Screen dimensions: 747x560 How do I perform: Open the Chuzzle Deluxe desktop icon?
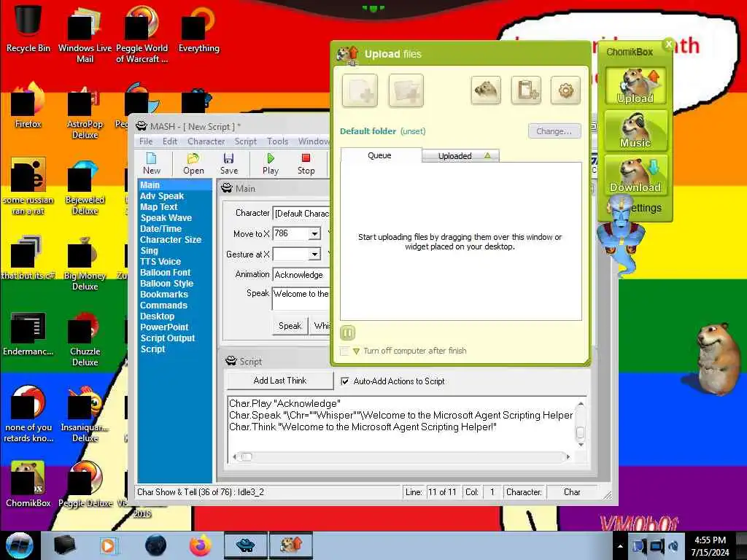[85, 338]
